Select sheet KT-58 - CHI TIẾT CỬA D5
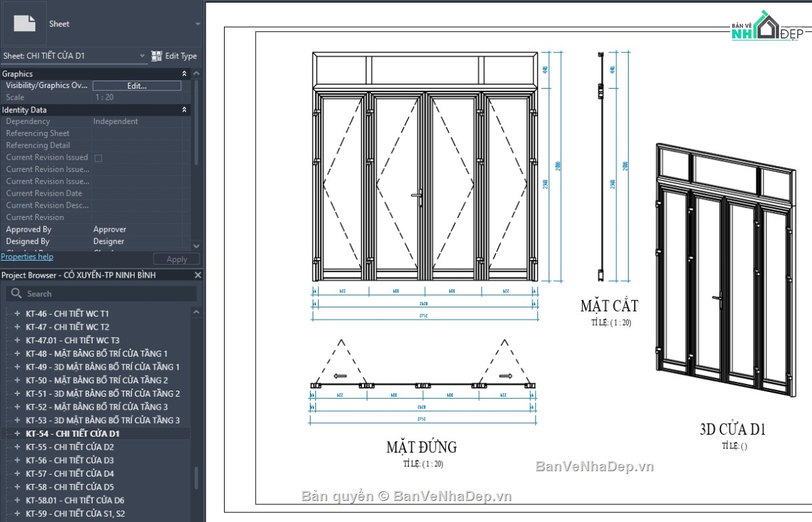Screen dimensions: 812x522 coord(70,487)
